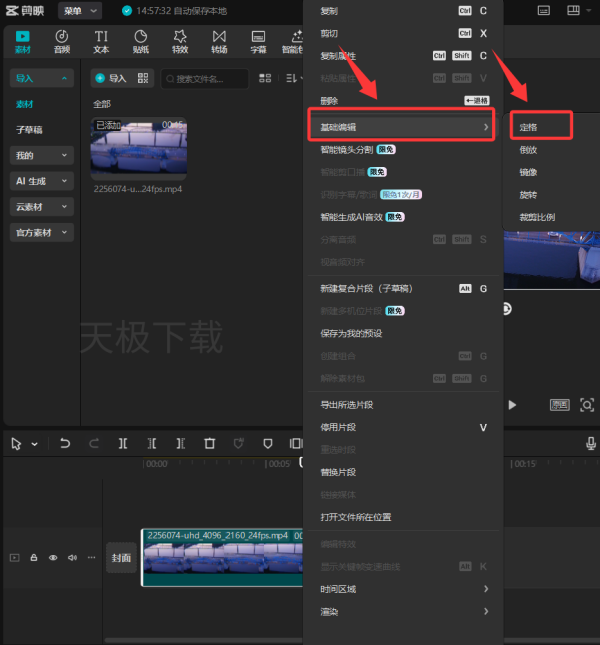
Task: Click the preview play button
Action: point(512,405)
